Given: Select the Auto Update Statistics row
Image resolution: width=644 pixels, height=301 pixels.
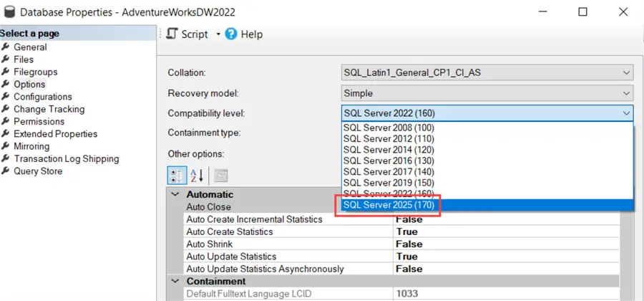Looking at the screenshot, I should (x=401, y=256).
